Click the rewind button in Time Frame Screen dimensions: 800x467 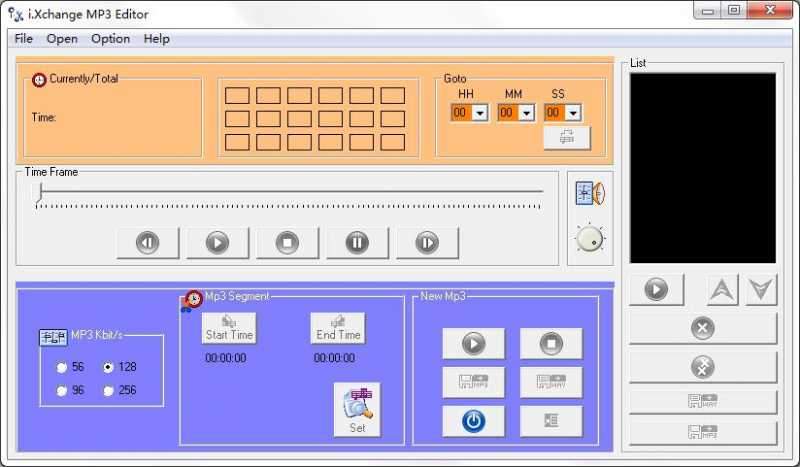point(147,242)
